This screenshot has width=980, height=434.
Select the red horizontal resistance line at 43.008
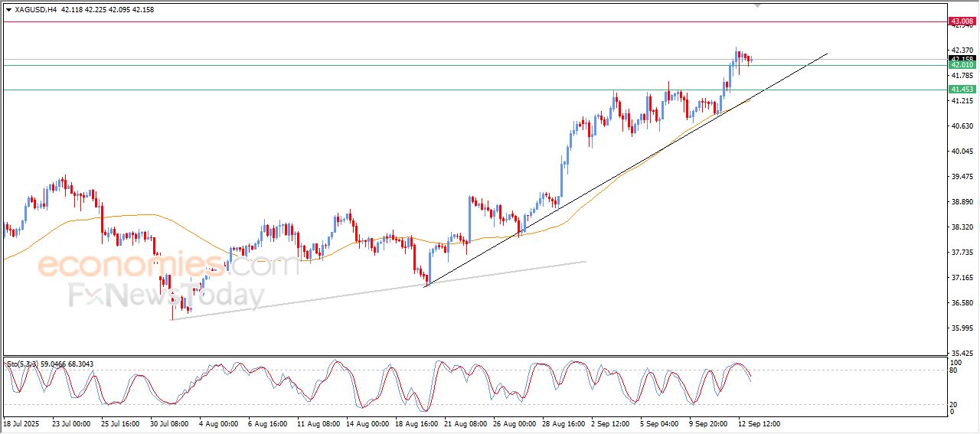point(475,21)
